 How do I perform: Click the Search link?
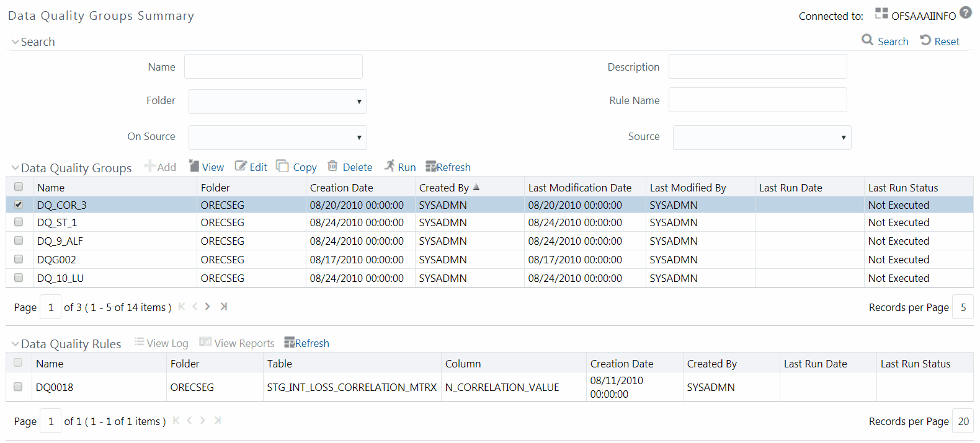(x=893, y=42)
